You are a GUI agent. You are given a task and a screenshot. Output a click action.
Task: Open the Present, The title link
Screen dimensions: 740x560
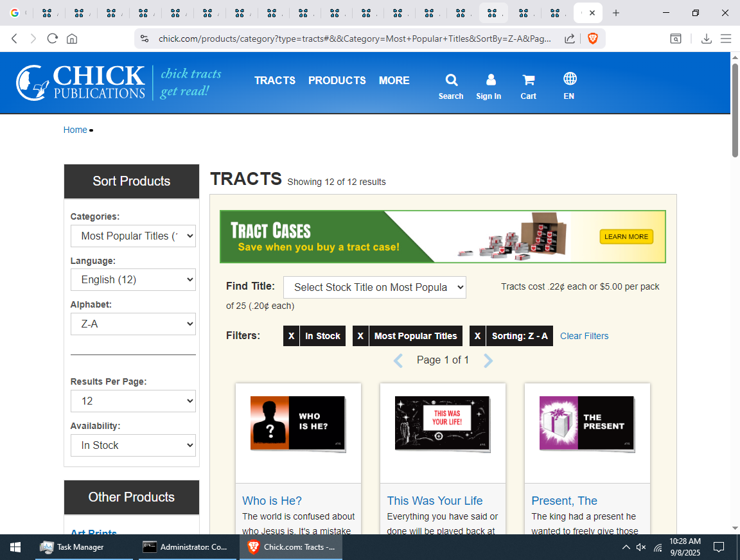(x=565, y=500)
